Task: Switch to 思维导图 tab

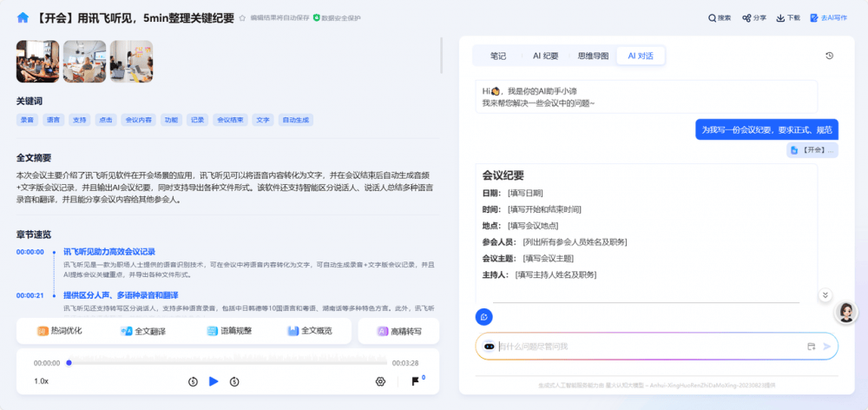Action: 593,56
